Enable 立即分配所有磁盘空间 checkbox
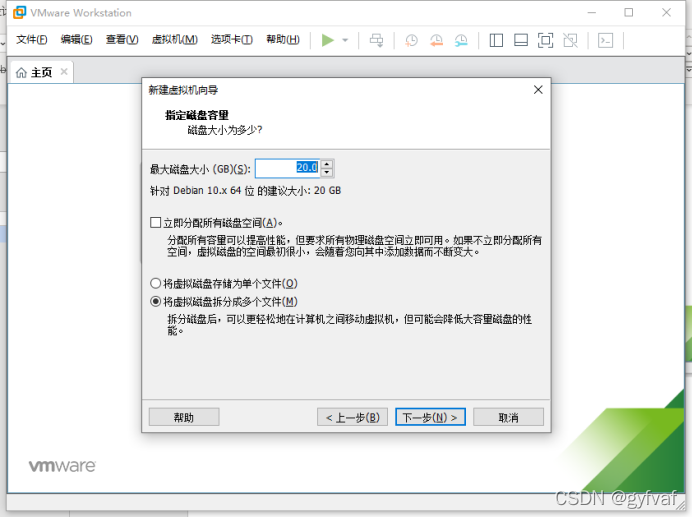 [155, 222]
